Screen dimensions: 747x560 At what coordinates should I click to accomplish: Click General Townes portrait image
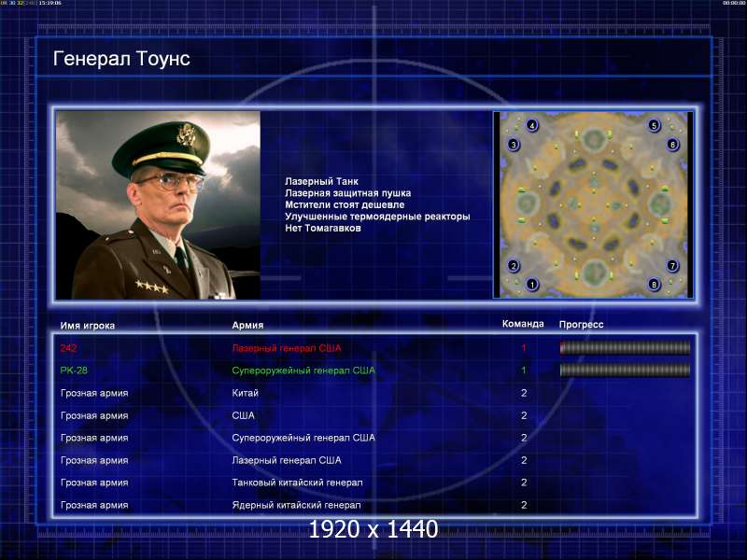pos(158,205)
